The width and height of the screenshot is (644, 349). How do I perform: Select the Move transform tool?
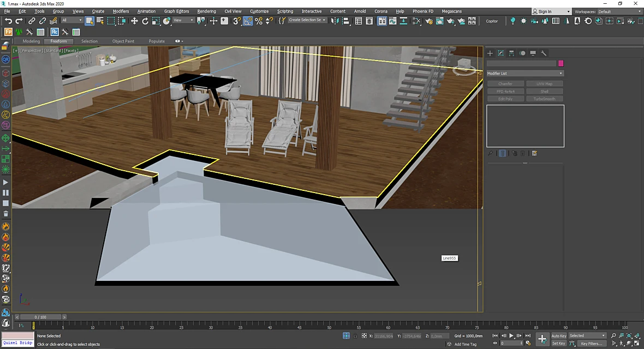pyautogui.click(x=134, y=21)
